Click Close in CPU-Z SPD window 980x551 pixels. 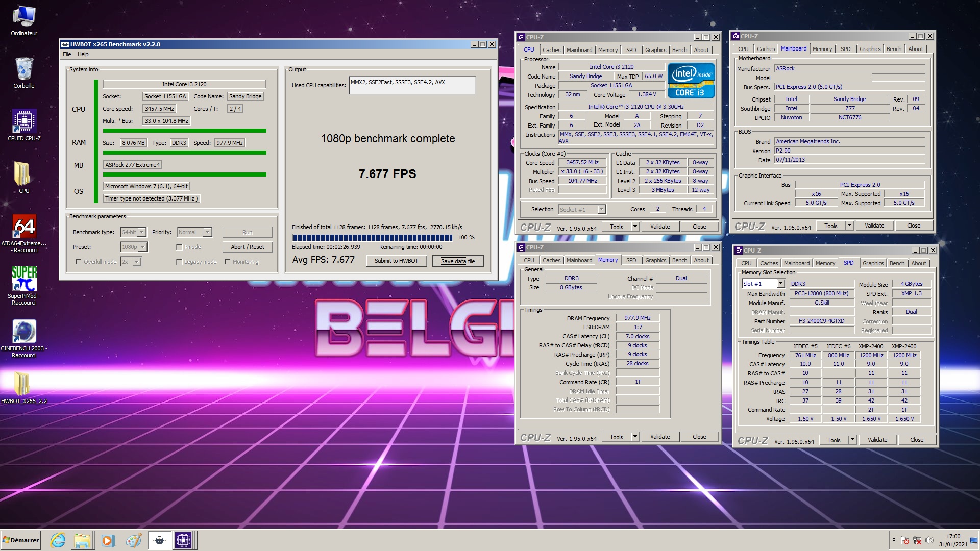916,440
